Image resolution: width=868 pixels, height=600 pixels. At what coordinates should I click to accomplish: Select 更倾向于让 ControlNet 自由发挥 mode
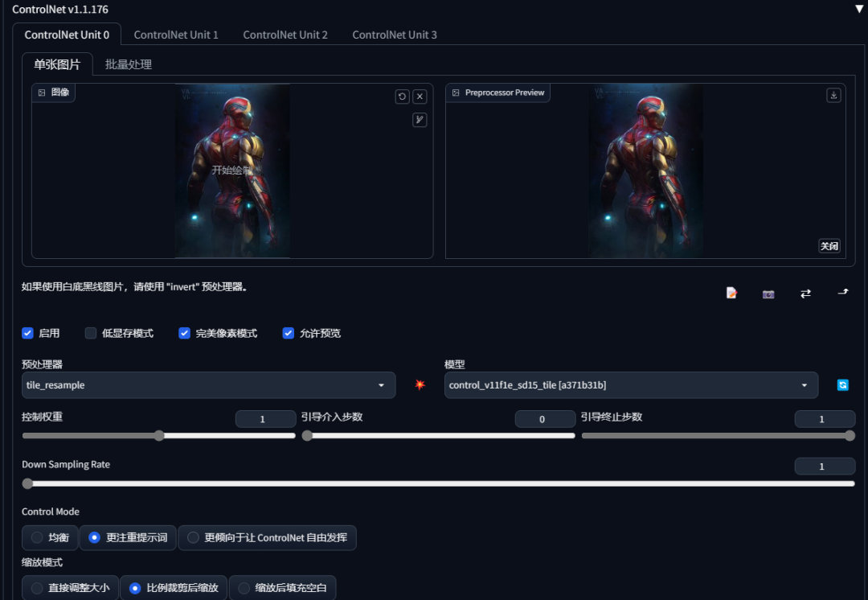268,538
